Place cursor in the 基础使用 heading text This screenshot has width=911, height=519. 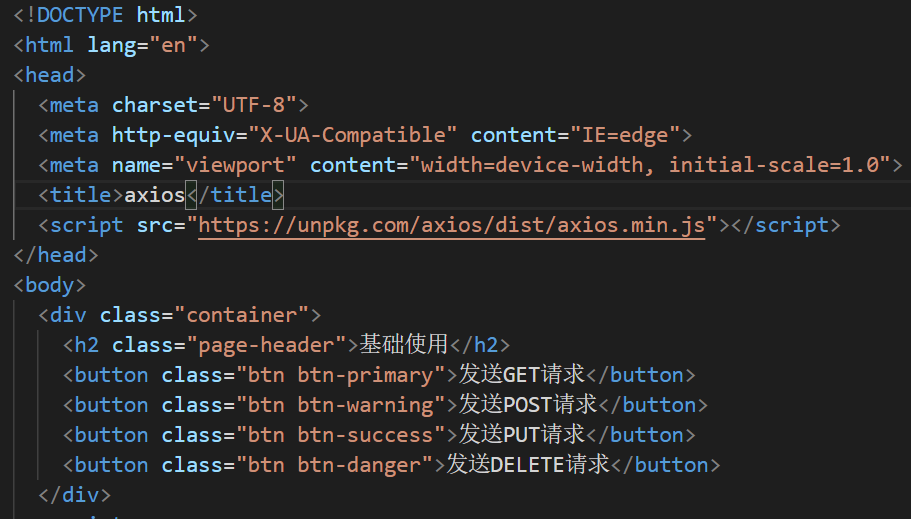tap(404, 345)
